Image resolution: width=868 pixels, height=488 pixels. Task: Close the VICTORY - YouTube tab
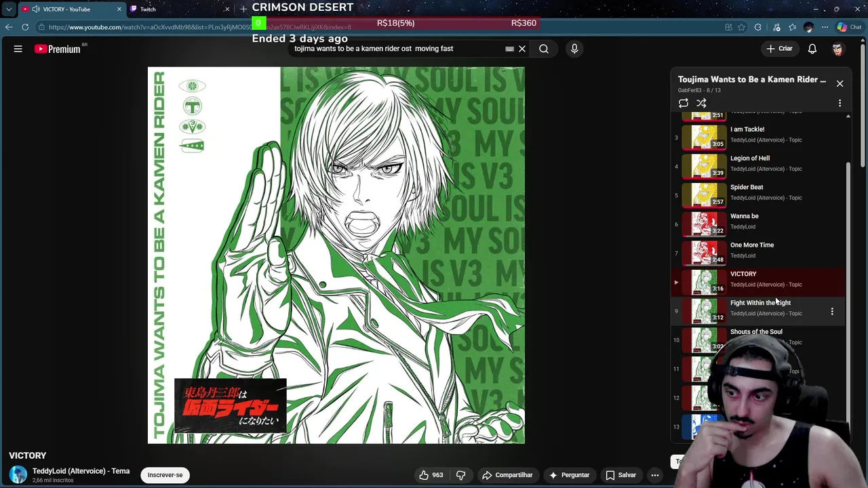119,9
